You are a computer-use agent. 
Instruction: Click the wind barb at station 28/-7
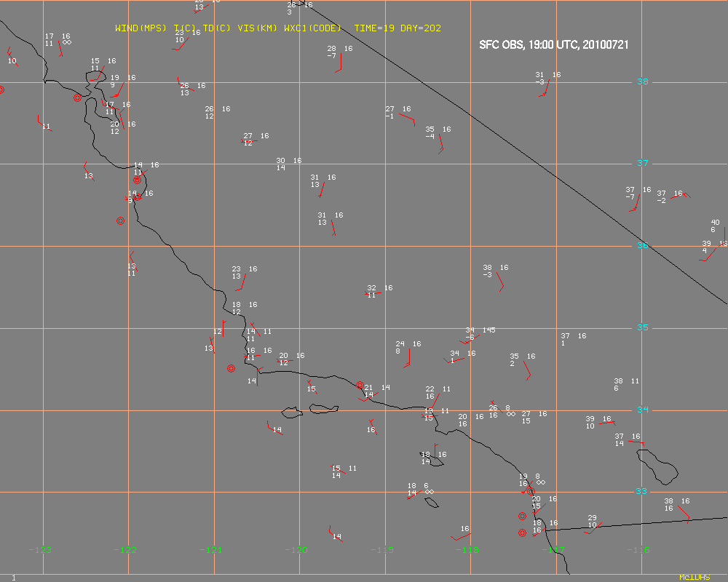click(339, 63)
